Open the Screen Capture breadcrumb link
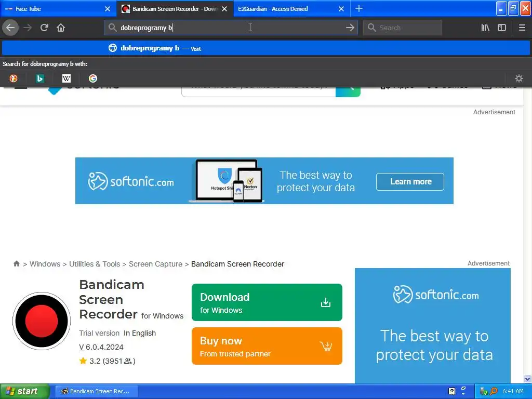Screen dimensions: 532x399 point(155,264)
